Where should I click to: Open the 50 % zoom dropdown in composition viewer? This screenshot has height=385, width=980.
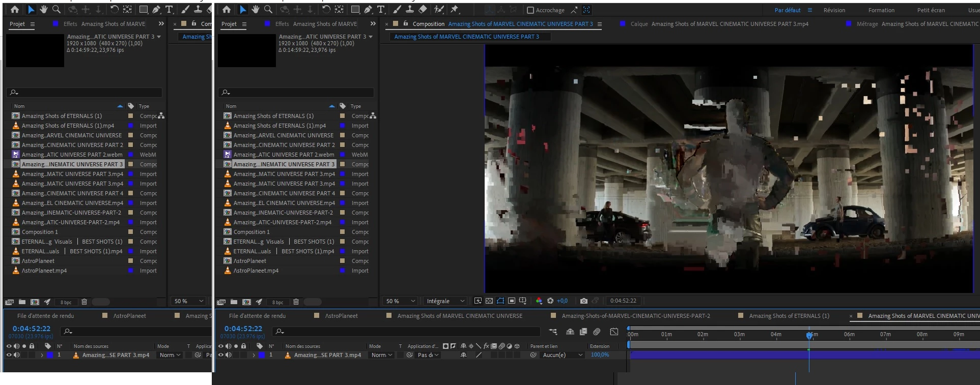(401, 301)
